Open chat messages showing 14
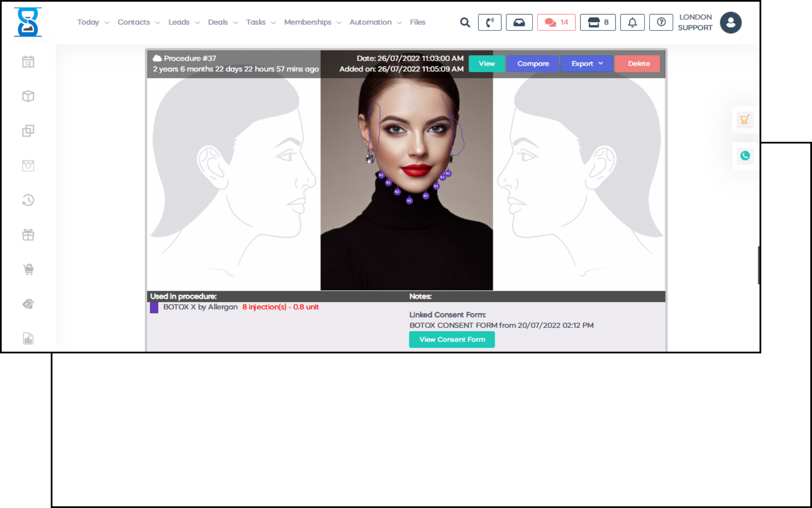Screen dimensions: 812x508 [556, 22]
